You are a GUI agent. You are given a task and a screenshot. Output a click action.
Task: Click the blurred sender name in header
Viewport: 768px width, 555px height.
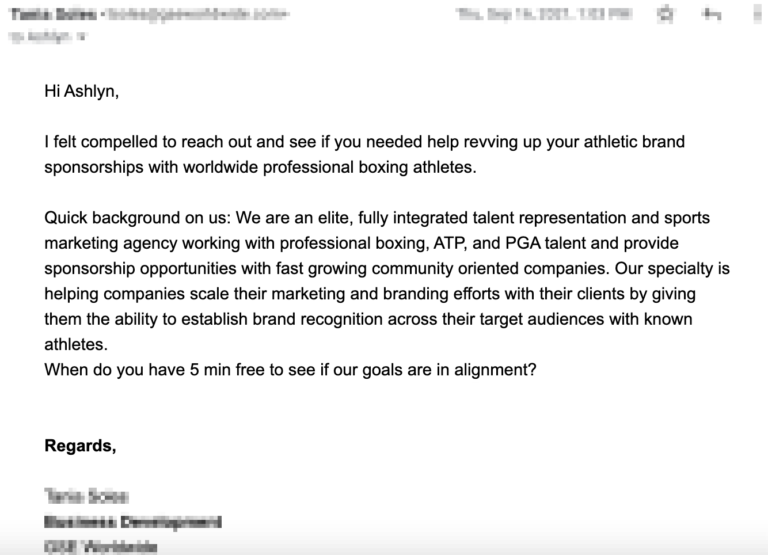tap(54, 14)
